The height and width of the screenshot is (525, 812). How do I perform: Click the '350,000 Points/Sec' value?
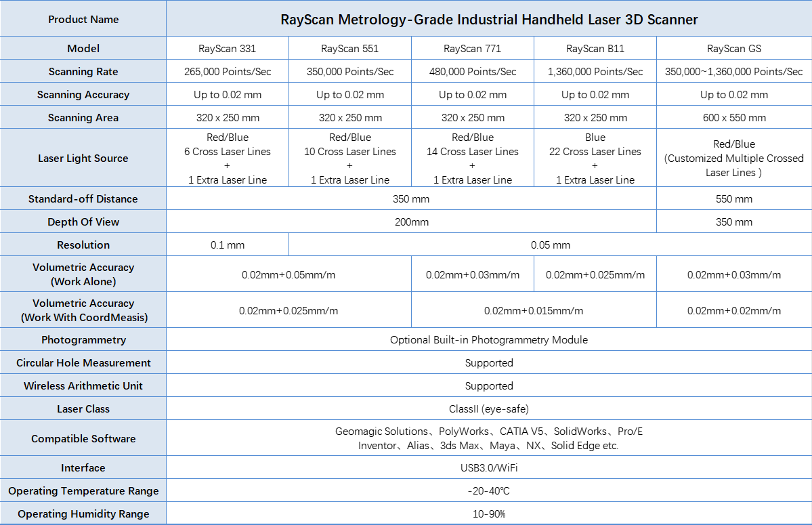pos(350,71)
